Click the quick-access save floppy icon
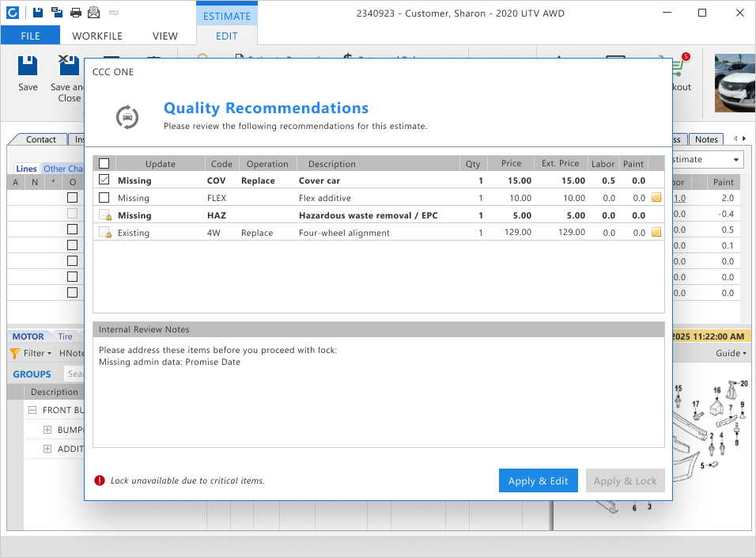The height and width of the screenshot is (558, 756). coord(38,13)
